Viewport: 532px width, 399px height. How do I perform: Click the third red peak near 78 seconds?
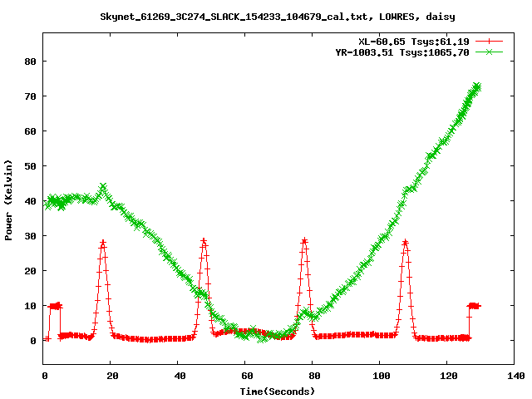[x=304, y=241]
